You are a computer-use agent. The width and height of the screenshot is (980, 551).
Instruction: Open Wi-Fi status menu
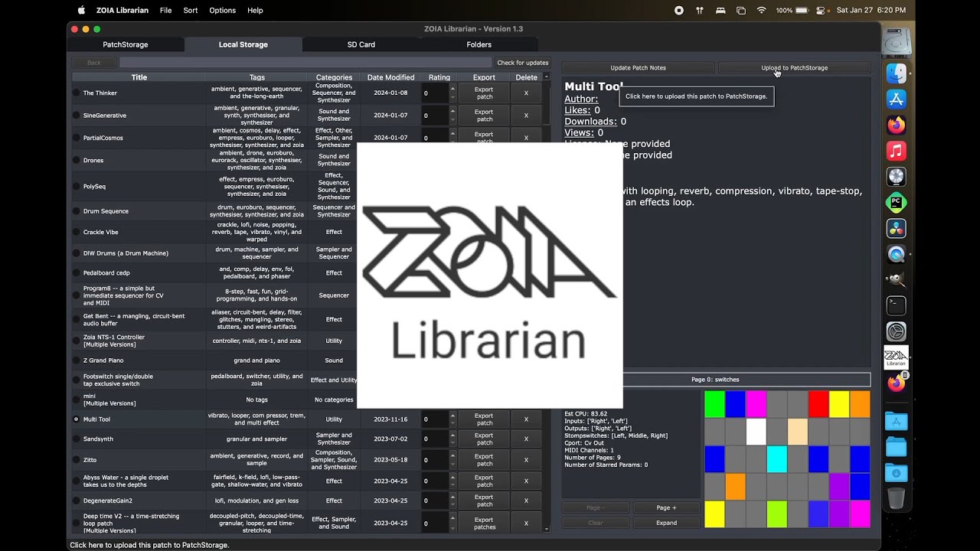coord(761,10)
